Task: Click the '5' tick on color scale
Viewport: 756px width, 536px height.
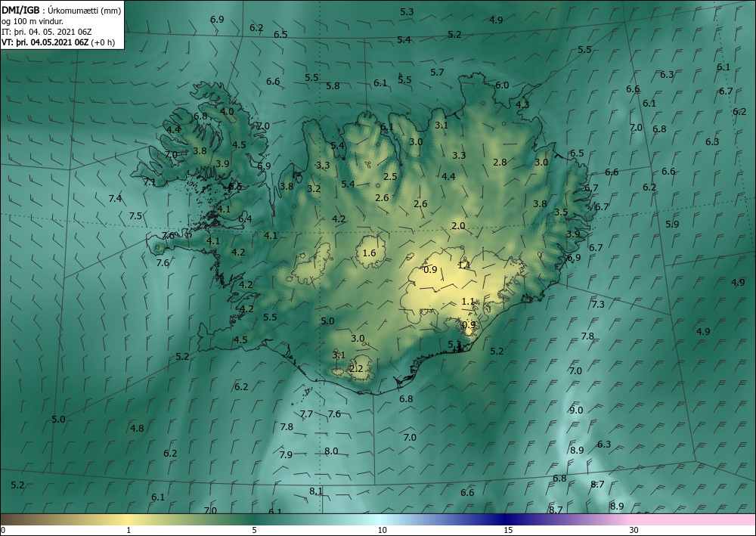Action: pyautogui.click(x=254, y=530)
